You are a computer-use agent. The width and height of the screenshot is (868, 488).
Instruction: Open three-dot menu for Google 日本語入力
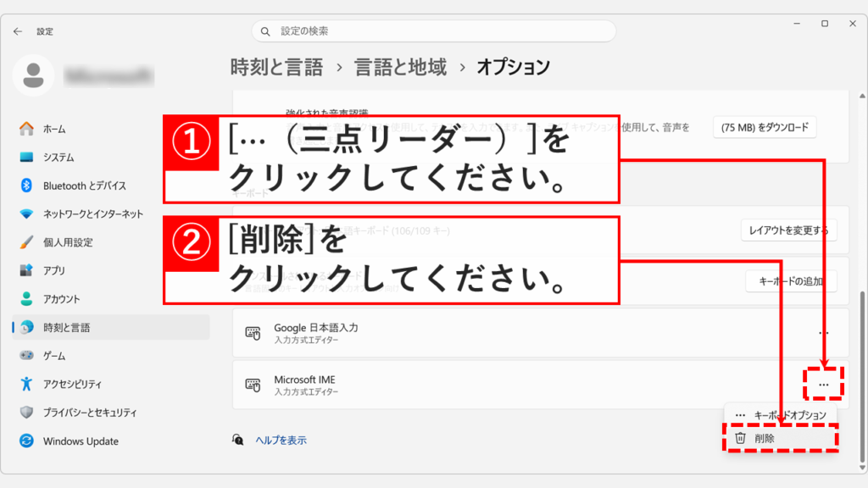tap(824, 333)
